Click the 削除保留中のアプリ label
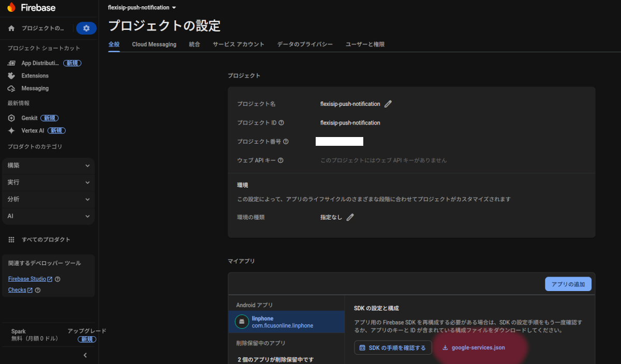Image resolution: width=621 pixels, height=364 pixels. pyautogui.click(x=261, y=343)
